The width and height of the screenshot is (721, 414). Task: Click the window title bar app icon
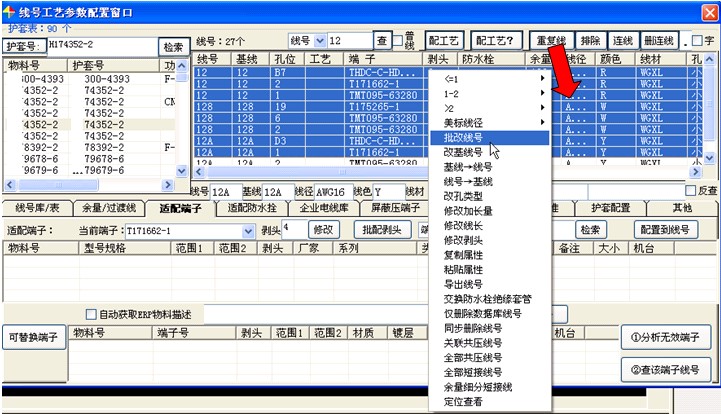click(x=11, y=11)
